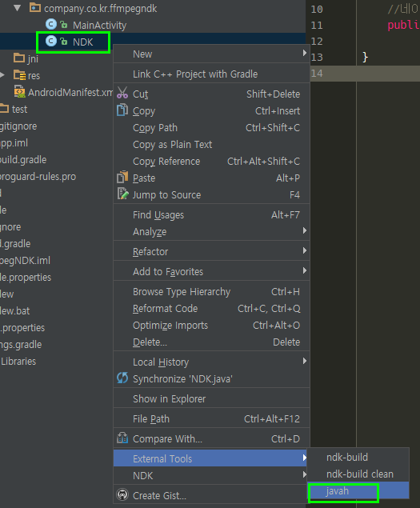Choose Delete... from context menu
This screenshot has width=420, height=508.
211,342
